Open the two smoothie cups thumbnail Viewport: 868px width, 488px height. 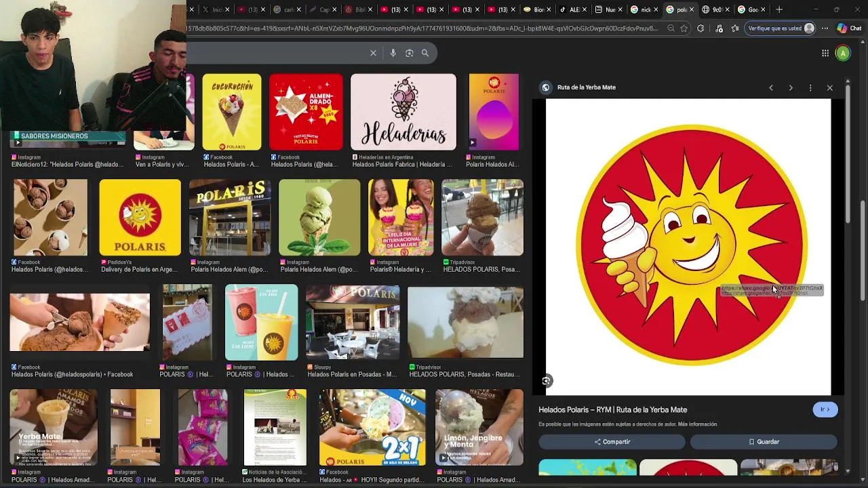261,322
